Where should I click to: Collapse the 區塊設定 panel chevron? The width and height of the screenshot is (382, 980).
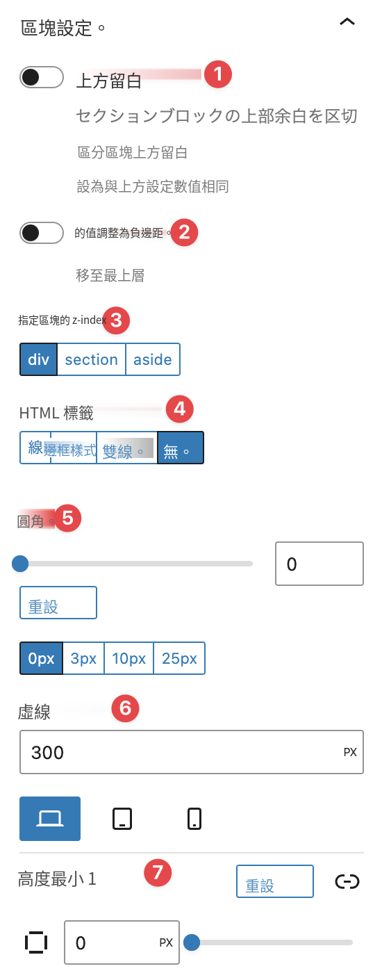click(x=347, y=23)
